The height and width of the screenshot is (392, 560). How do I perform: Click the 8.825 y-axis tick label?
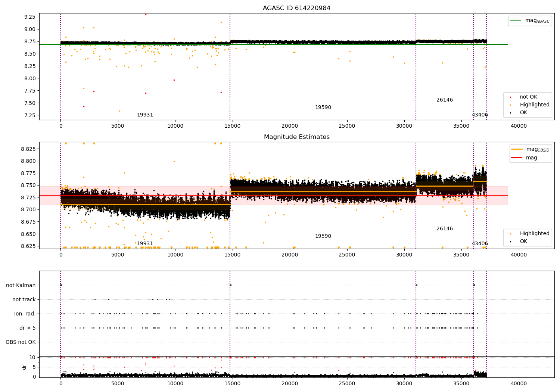click(28, 149)
